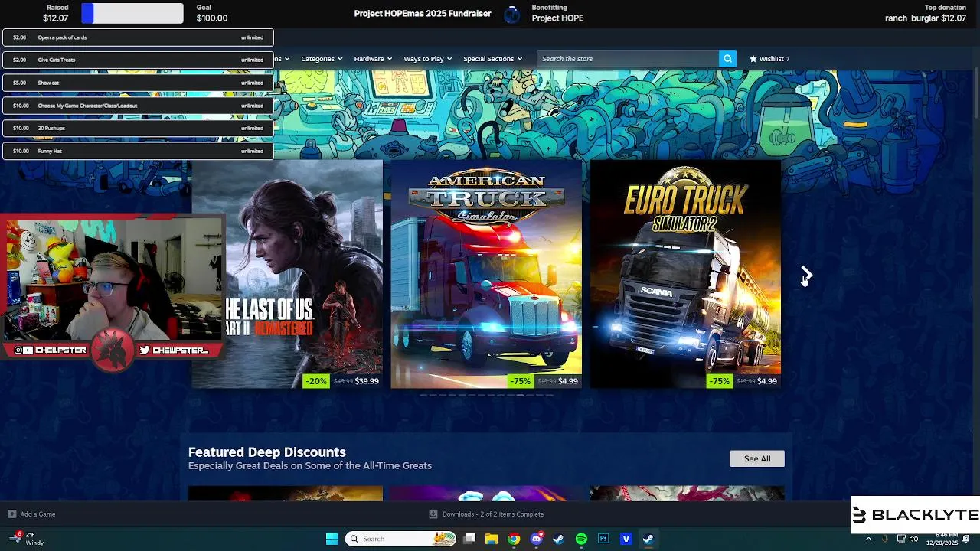The width and height of the screenshot is (980, 551).
Task: Expand the Hardware dropdown menu
Action: coord(373,59)
